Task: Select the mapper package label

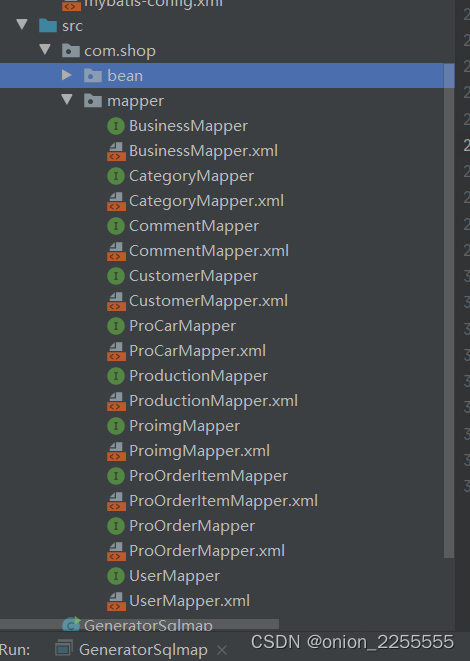Action: [x=135, y=102]
